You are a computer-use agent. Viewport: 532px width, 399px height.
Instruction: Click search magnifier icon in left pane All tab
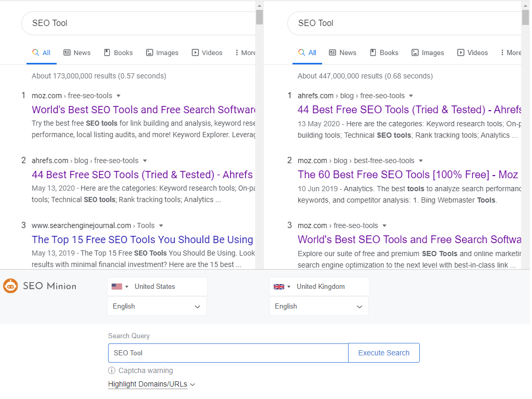(36, 52)
